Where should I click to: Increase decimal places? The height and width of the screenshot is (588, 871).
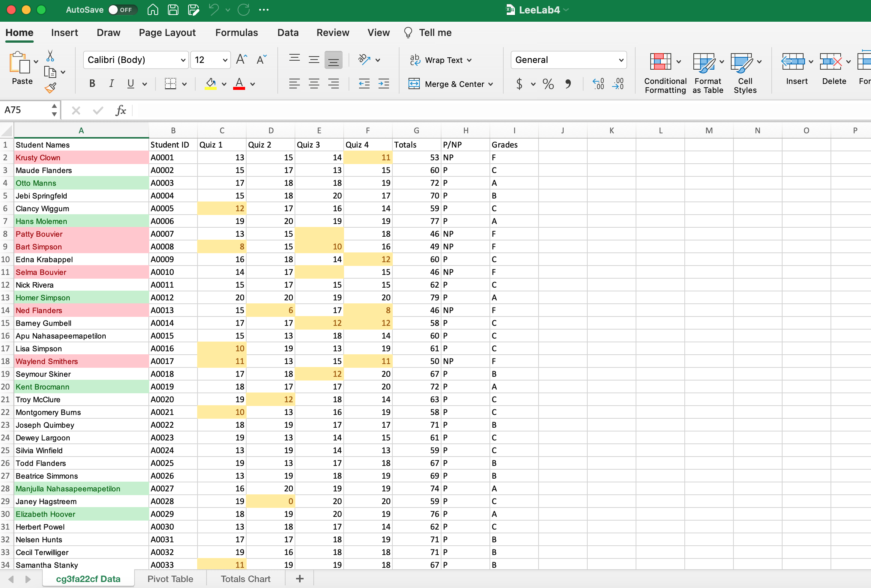(x=598, y=84)
